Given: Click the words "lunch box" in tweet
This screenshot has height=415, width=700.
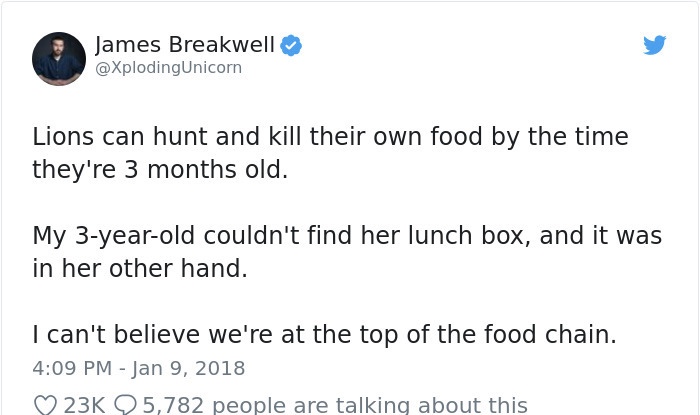Looking at the screenshot, I should click(469, 235).
